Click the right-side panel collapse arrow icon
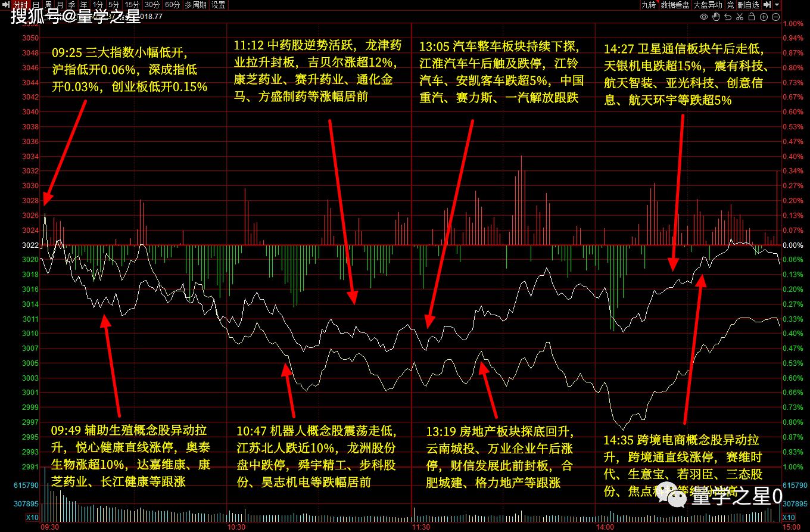 768,5
